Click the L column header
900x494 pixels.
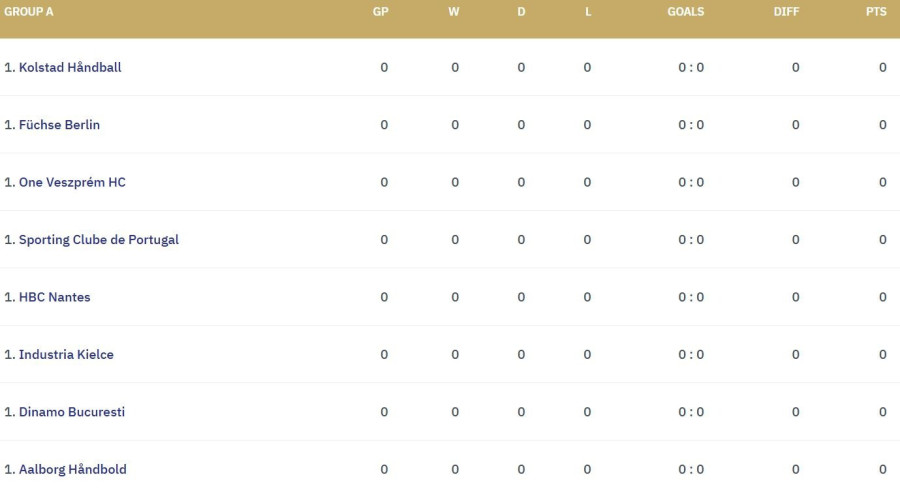(x=588, y=12)
